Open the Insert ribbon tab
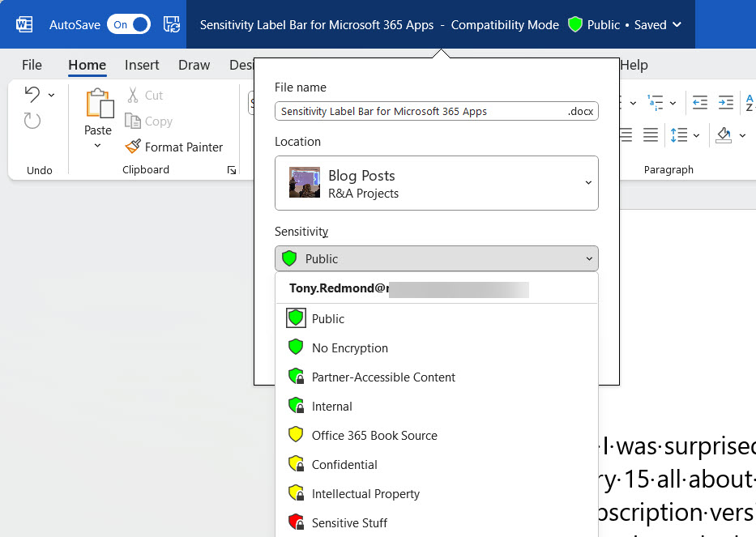756x537 pixels. click(x=142, y=65)
